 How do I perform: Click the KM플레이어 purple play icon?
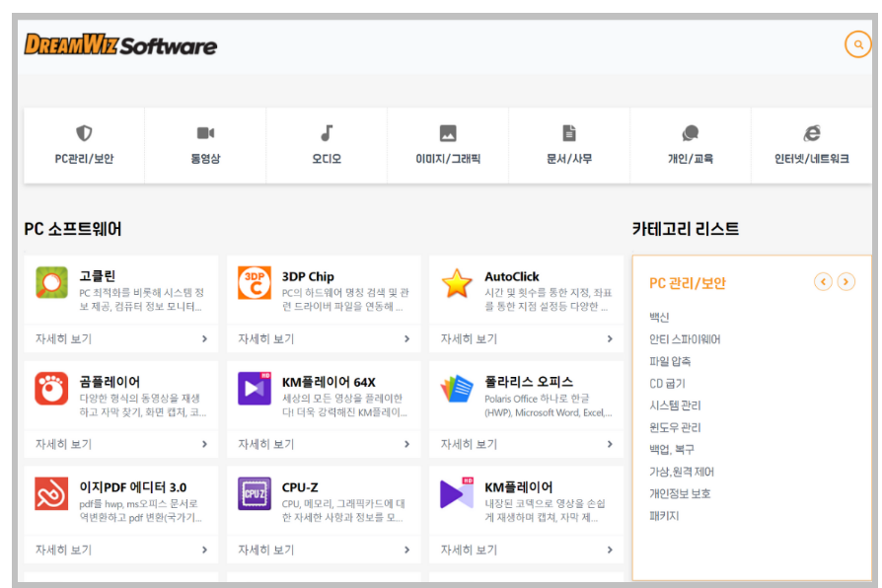(457, 493)
